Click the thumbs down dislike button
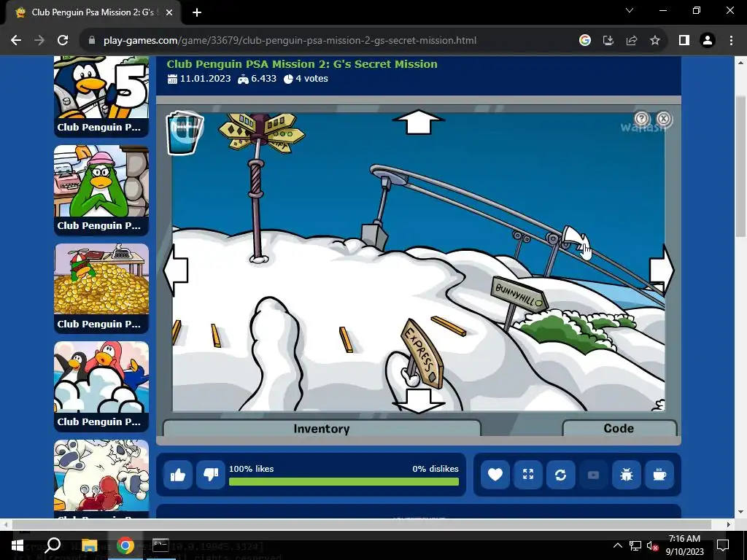The image size is (747, 560). tap(211, 475)
